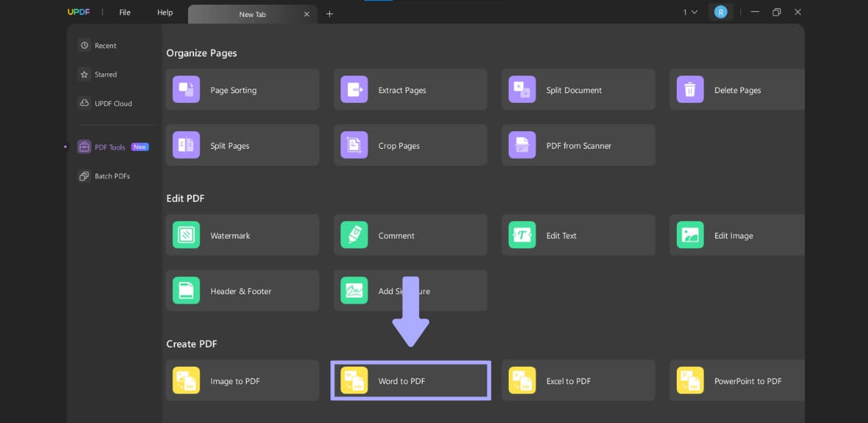Click the PDF from Scanner label
The width and height of the screenshot is (868, 423).
[579, 146]
